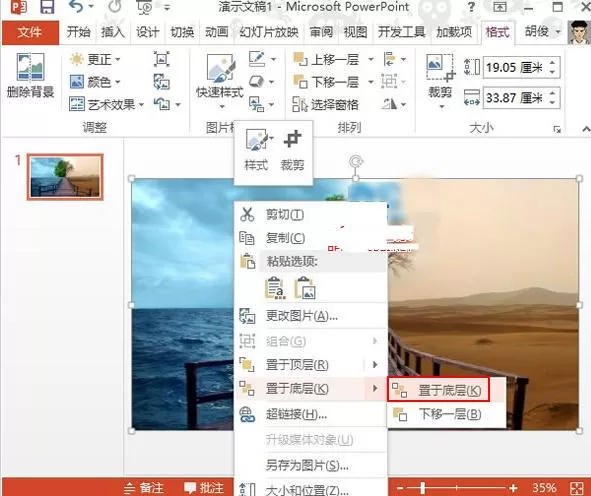
Task: Select 下移一层(B) in the submenu
Action: 447,414
